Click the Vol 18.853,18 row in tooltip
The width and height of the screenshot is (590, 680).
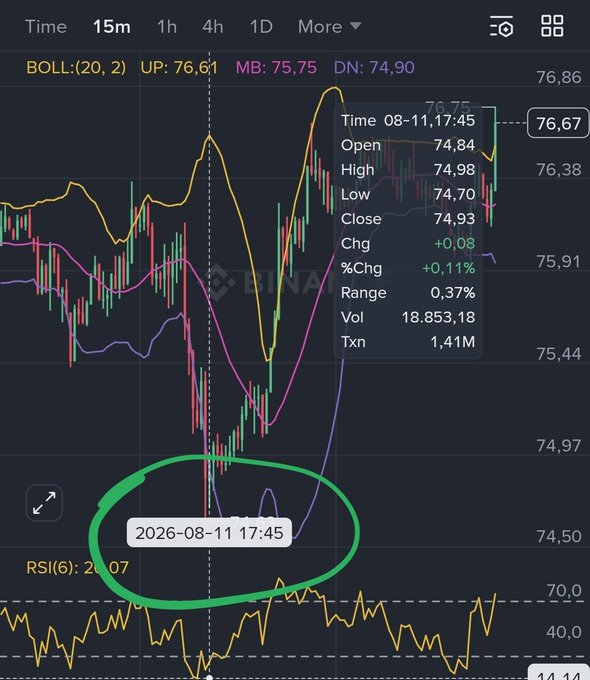408,317
